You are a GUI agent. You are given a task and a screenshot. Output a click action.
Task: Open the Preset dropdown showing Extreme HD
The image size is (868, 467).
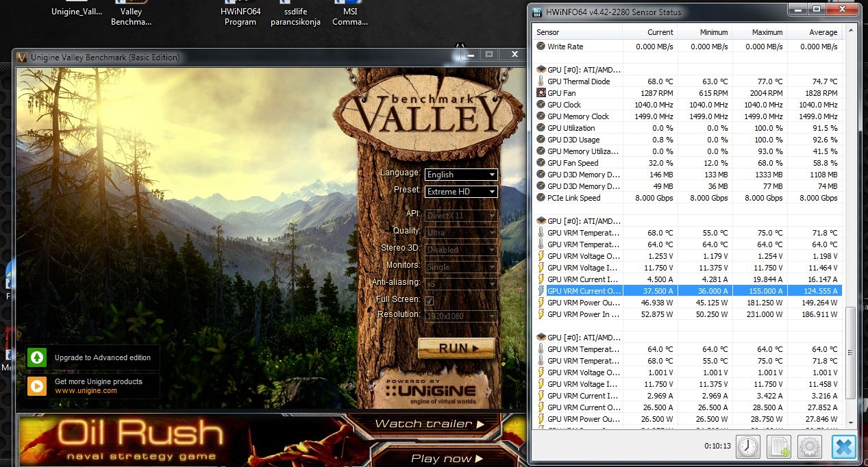tap(461, 192)
